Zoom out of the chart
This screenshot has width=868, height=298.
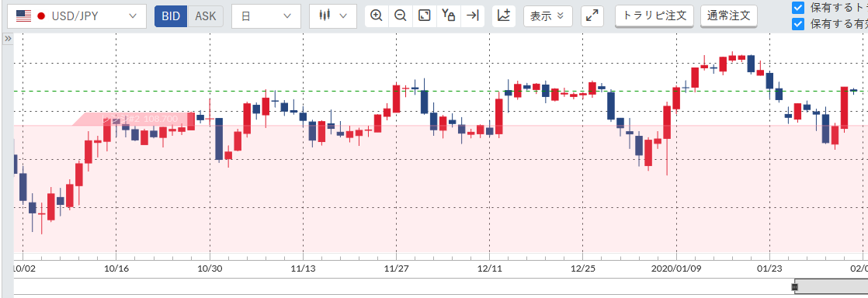401,16
